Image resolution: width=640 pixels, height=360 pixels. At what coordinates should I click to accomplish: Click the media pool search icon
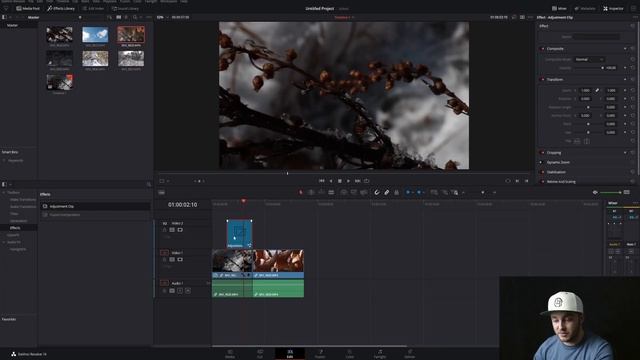pyautogui.click(x=135, y=17)
